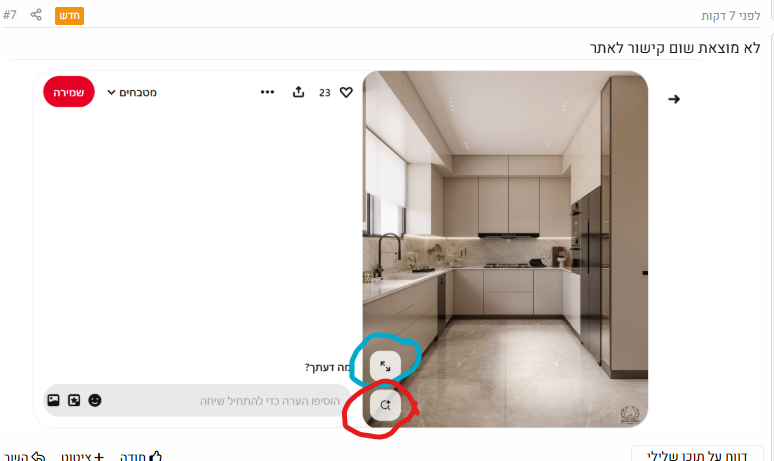
Task: Save the pin with the red שמירה button
Action: [x=69, y=92]
